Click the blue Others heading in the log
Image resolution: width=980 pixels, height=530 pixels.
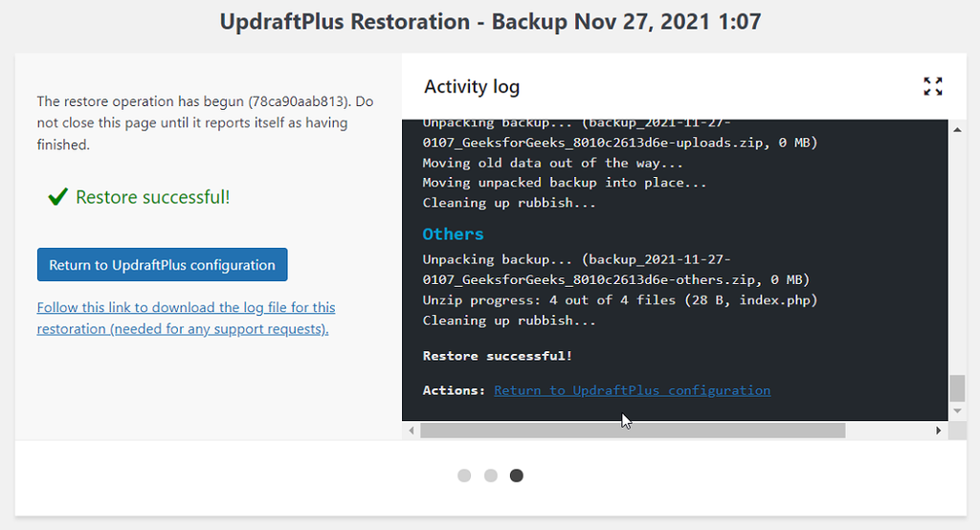point(454,234)
